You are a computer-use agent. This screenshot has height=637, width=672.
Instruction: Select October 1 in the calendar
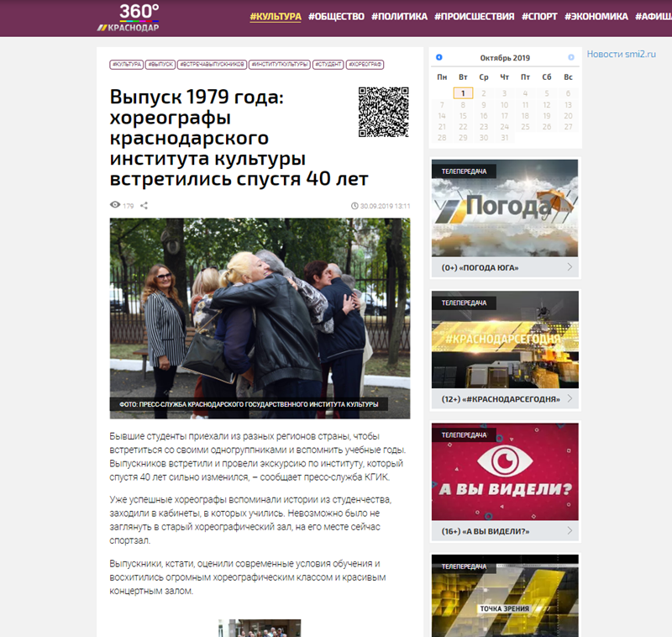pyautogui.click(x=463, y=93)
